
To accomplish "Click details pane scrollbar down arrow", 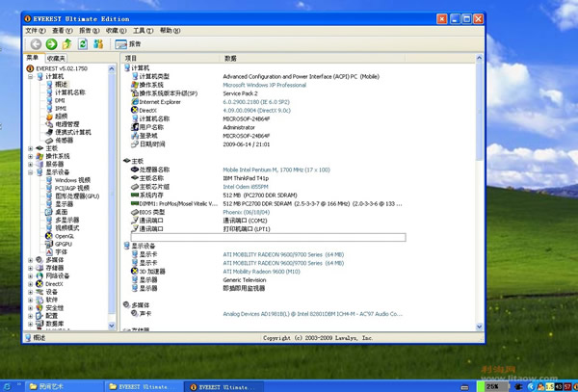I will pyautogui.click(x=479, y=327).
